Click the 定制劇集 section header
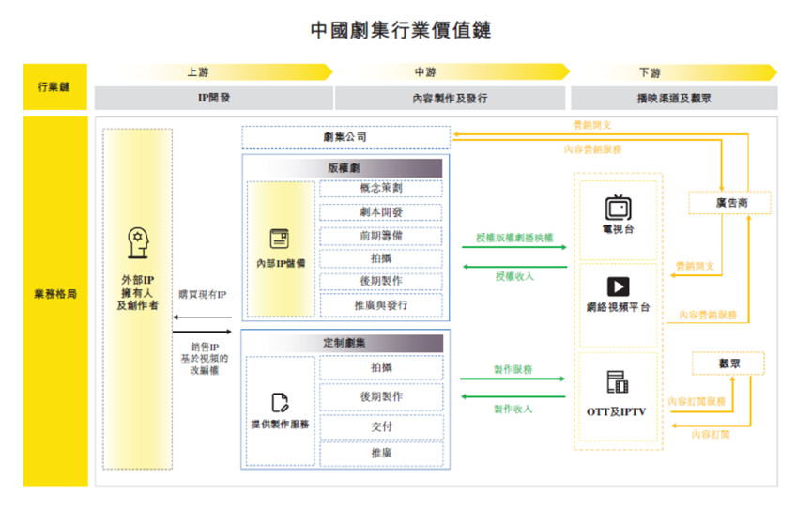Screen dimensions: 812x511 point(345,343)
